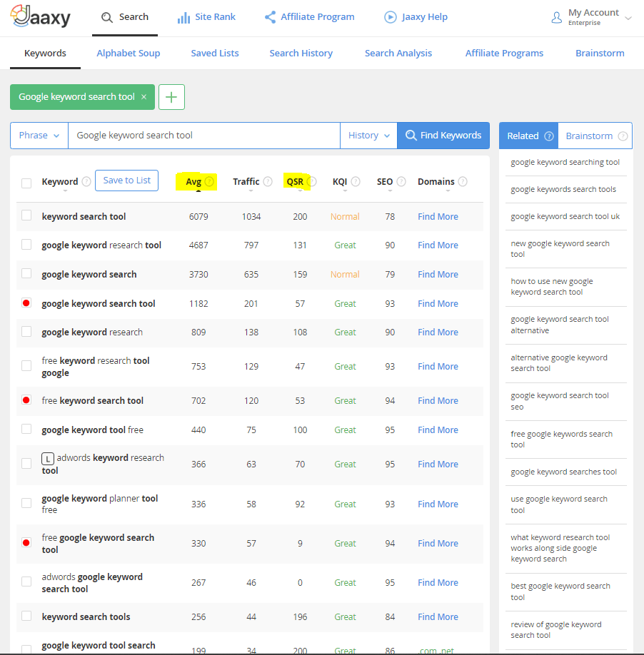Check the box for google keyword tool free
Image resolution: width=644 pixels, height=655 pixels.
pyautogui.click(x=26, y=429)
